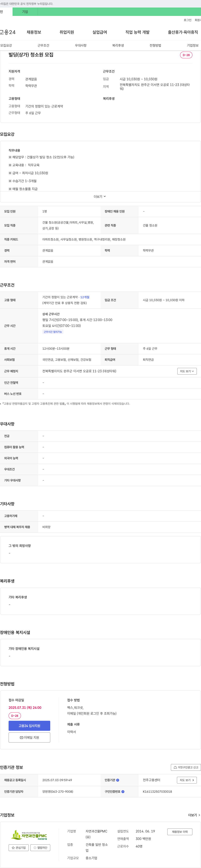Click the 전주고용센터 text
201x868 pixels.
click(151, 780)
